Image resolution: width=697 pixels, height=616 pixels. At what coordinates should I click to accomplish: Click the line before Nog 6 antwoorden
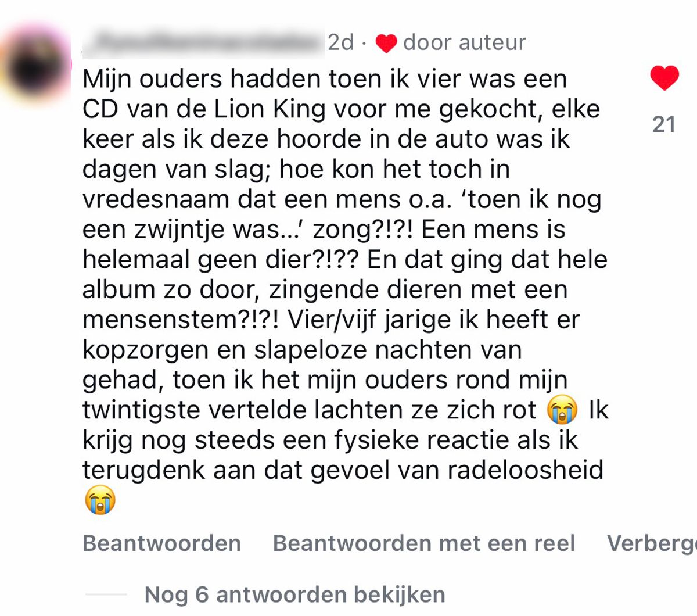coord(106,594)
